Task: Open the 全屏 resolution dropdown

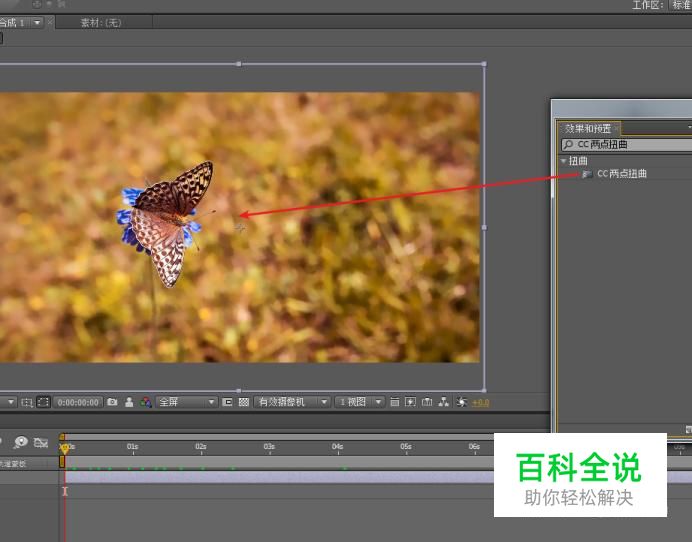Action: 187,402
